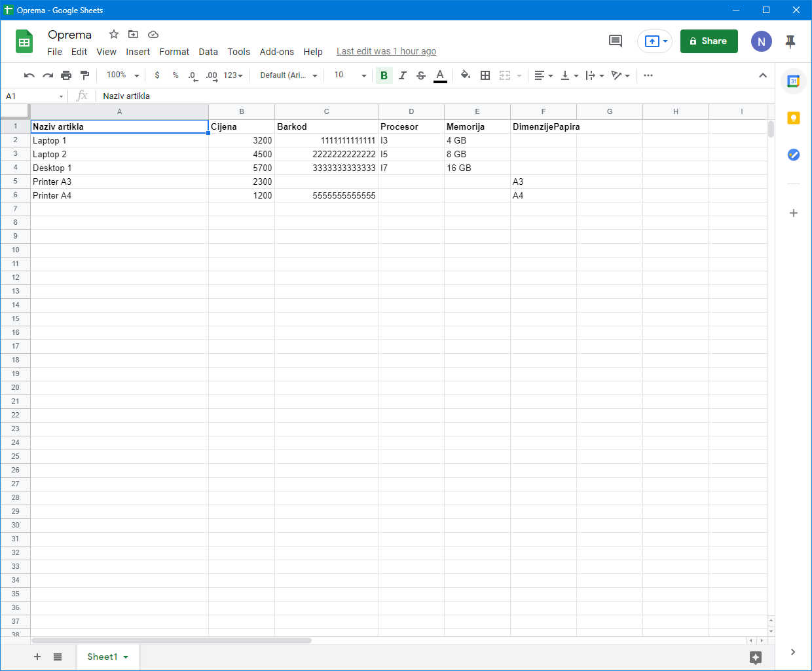Click the green Share button
Image resolution: width=812 pixels, height=671 pixels.
[x=709, y=41]
